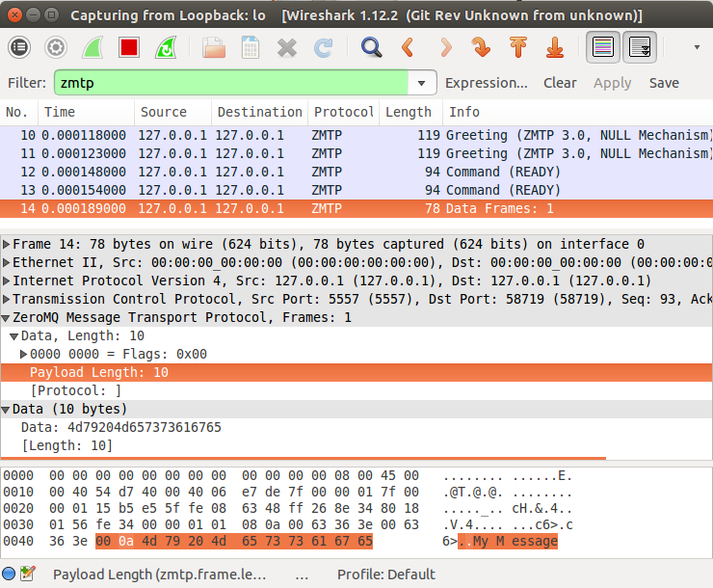This screenshot has height=588, width=713.
Task: Save the current filter
Action: coord(664,83)
